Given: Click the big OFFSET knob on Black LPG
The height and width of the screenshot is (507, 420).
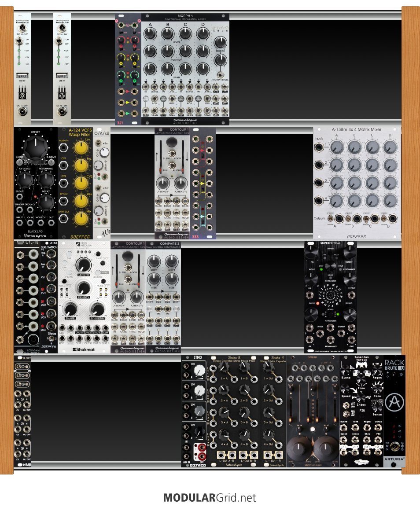Looking at the screenshot, I should (36, 147).
